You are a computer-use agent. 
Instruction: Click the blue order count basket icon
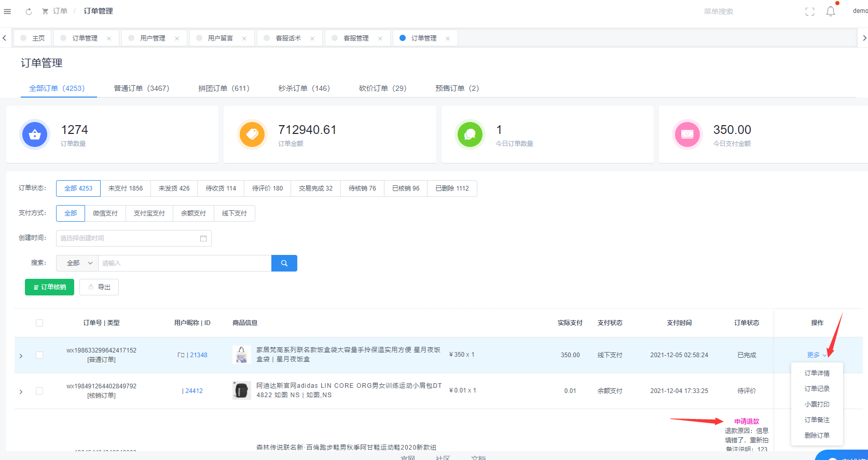click(35, 134)
